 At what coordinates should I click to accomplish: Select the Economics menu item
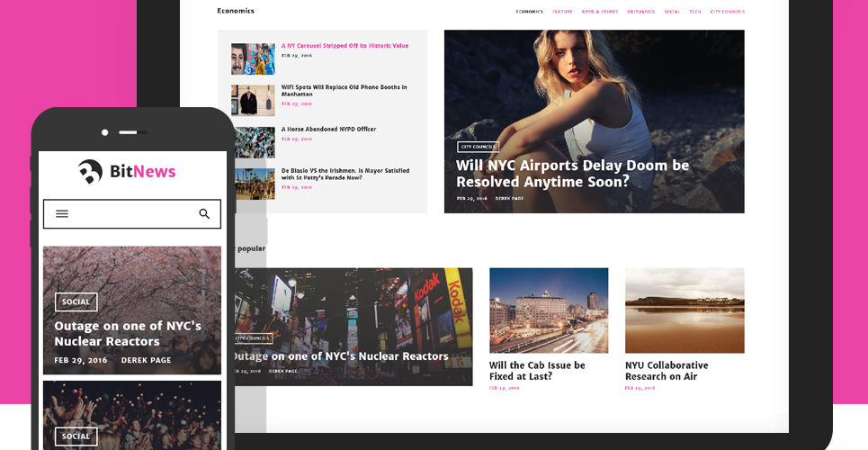[x=529, y=12]
